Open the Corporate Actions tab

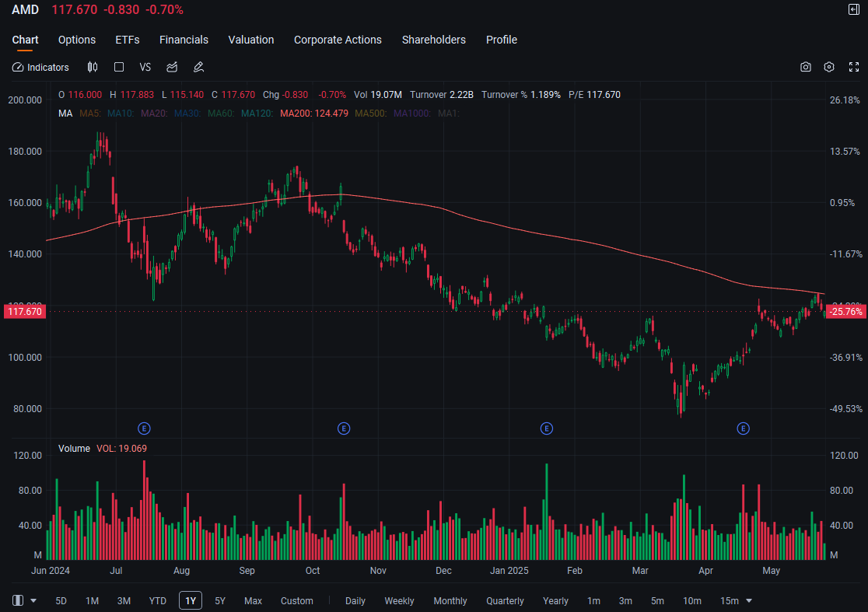[338, 40]
